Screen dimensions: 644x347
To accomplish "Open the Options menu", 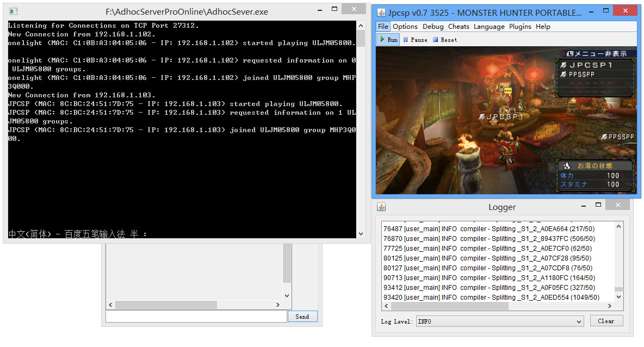I will point(405,27).
